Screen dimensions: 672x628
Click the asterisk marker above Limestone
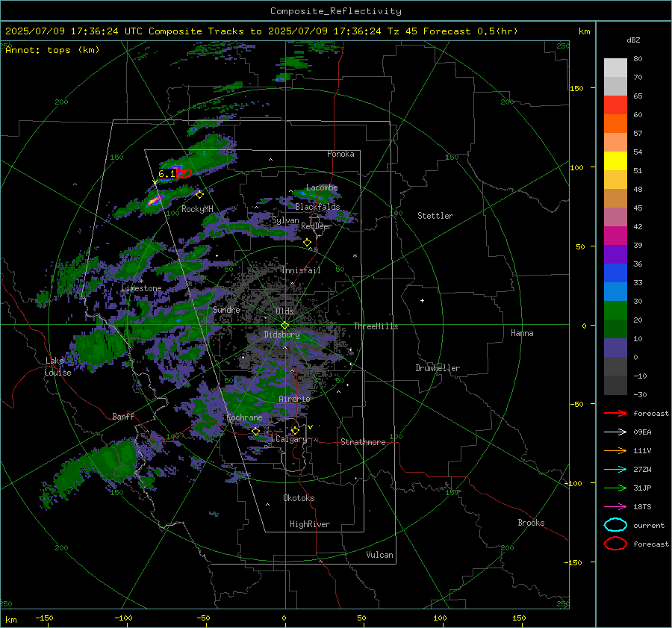(x=141, y=282)
